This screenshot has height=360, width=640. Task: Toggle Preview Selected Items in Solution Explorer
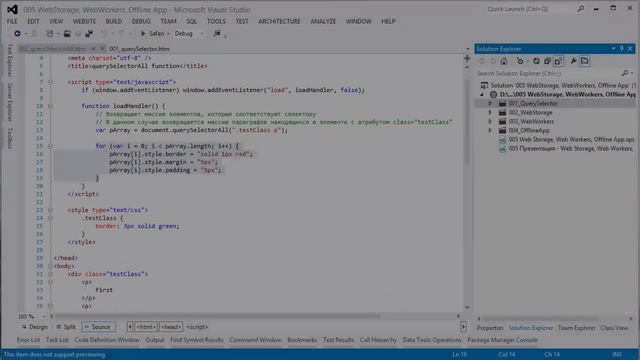coord(584,61)
